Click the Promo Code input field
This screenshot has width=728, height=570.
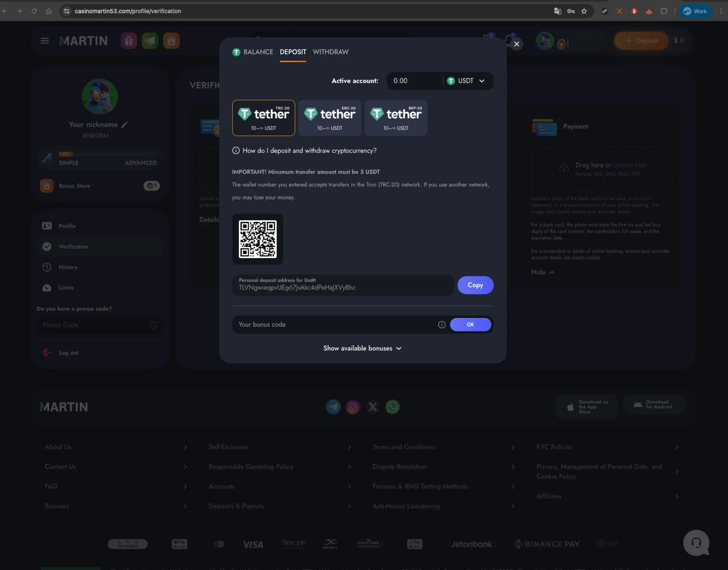94,325
